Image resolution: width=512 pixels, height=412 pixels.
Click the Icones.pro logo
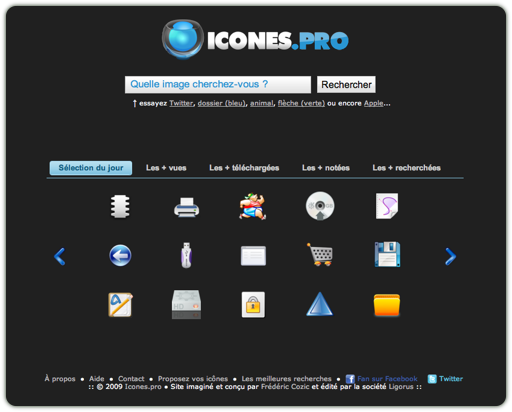(256, 39)
